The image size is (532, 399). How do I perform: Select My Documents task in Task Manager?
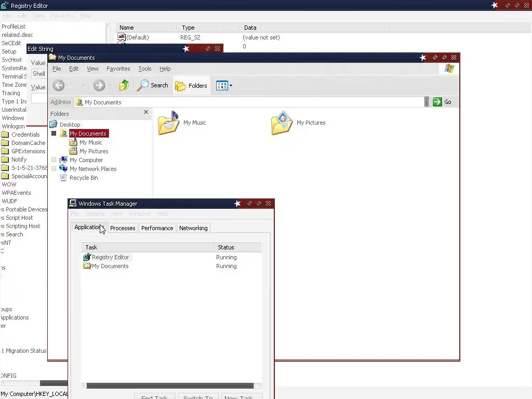tap(110, 266)
